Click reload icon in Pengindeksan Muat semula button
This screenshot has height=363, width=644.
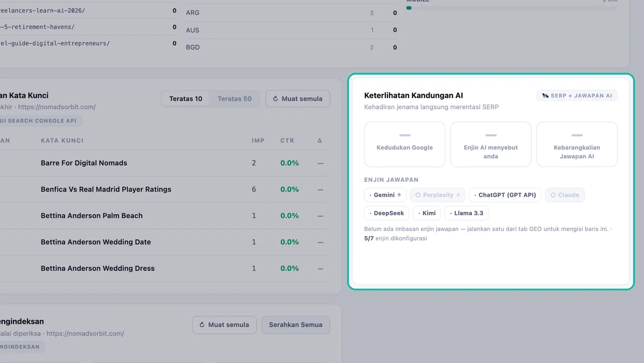coord(202,325)
